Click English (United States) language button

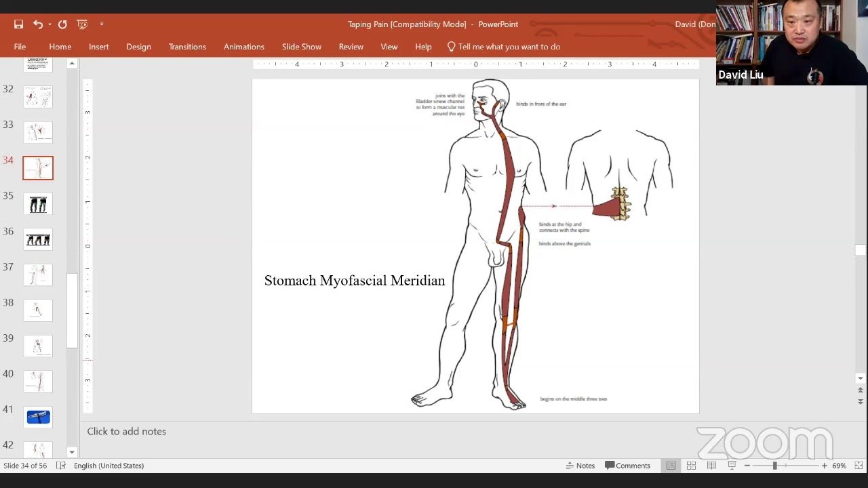[108, 466]
